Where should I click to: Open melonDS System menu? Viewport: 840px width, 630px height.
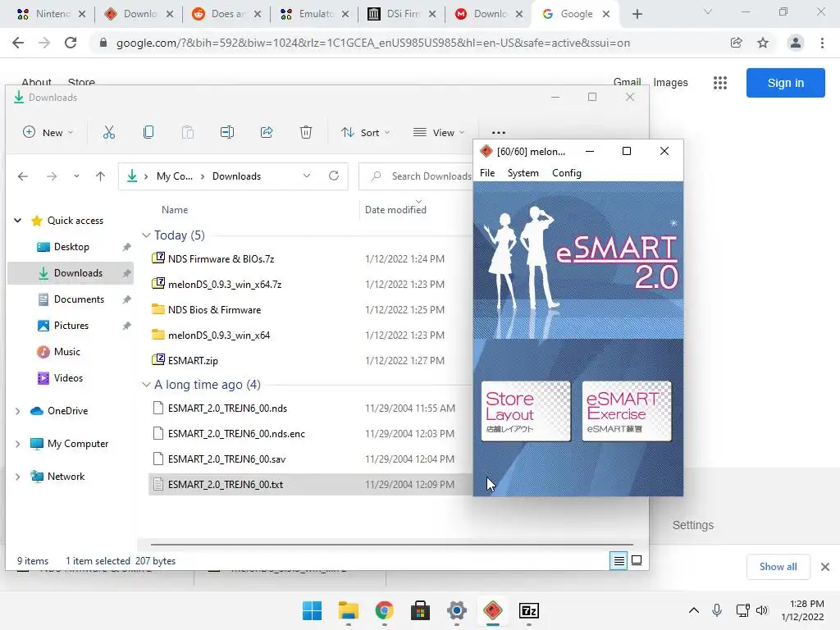click(x=523, y=173)
